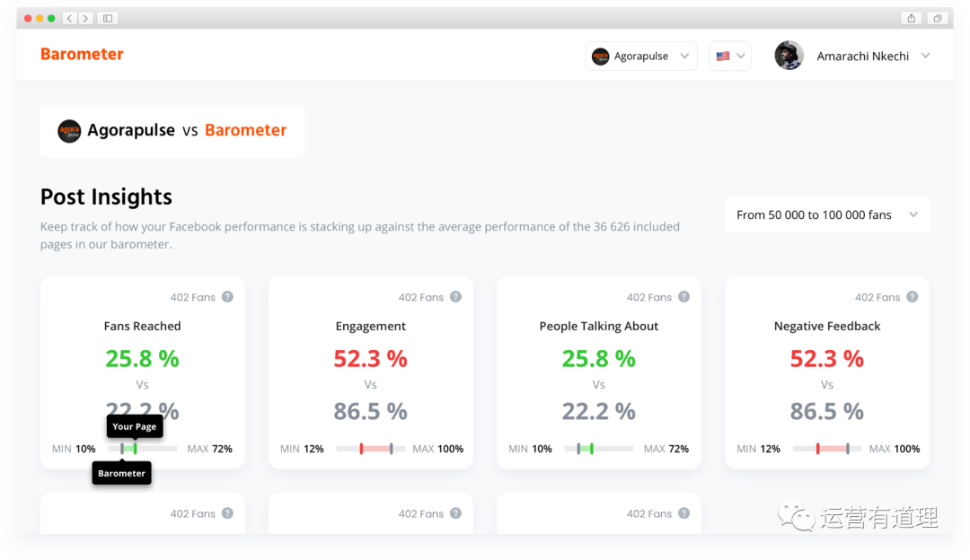The width and height of the screenshot is (970, 560).
Task: Click help icon on People Talking About card
Action: pyautogui.click(x=683, y=297)
